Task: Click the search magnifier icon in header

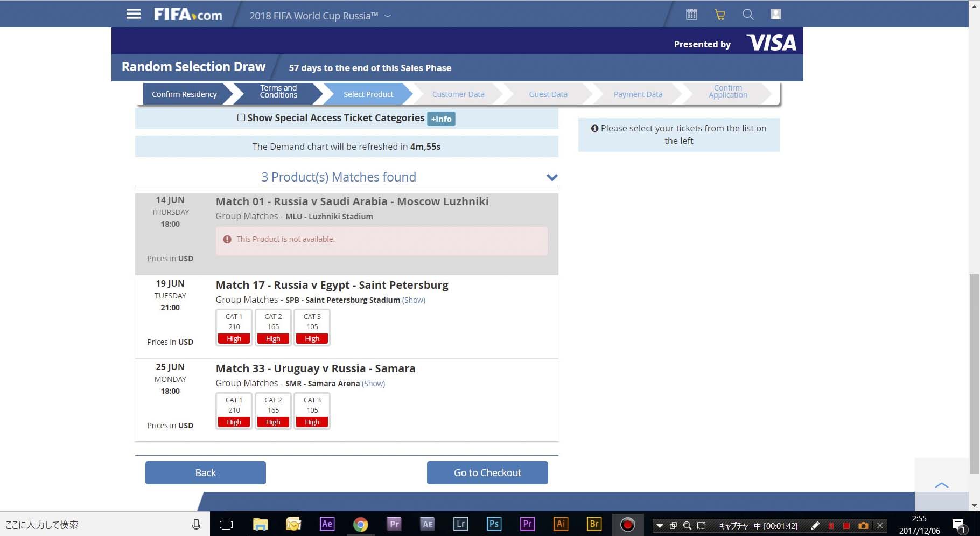Action: 748,15
